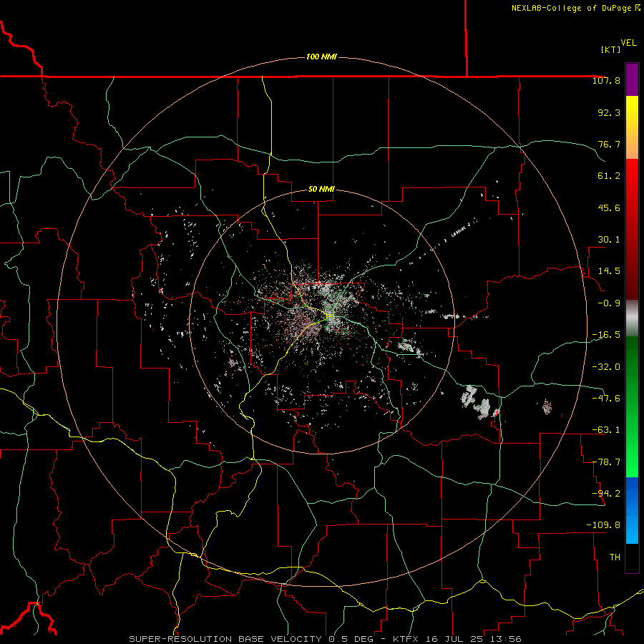Click the -0.9 legend value
Screen dimensions: 644x644
pos(609,303)
